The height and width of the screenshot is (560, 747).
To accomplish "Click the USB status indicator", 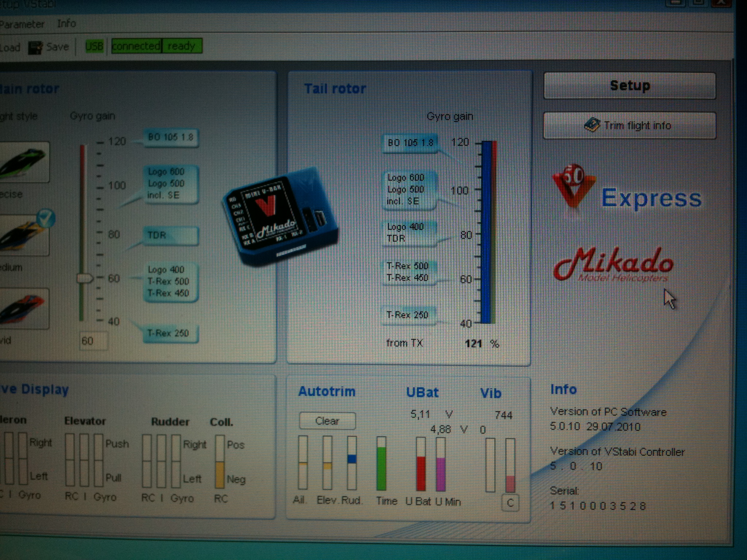I will tap(94, 46).
